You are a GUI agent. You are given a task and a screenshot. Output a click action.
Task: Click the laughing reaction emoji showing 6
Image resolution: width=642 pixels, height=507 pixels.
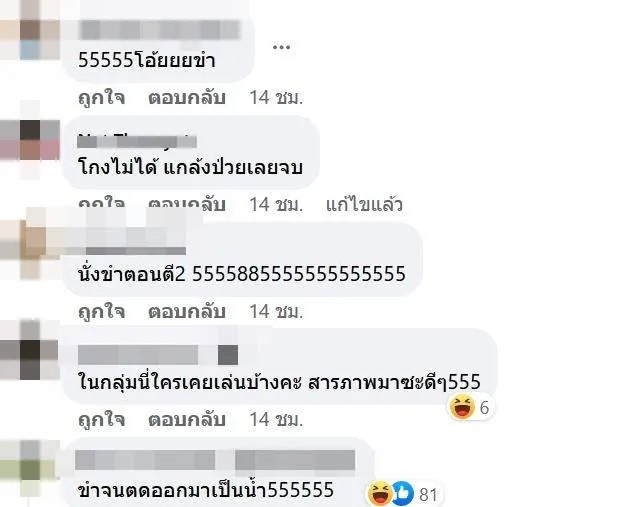click(462, 407)
